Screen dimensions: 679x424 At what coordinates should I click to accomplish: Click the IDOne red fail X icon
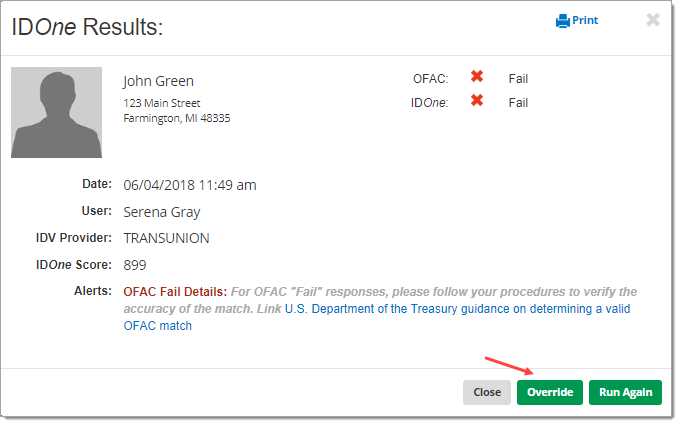pyautogui.click(x=477, y=100)
